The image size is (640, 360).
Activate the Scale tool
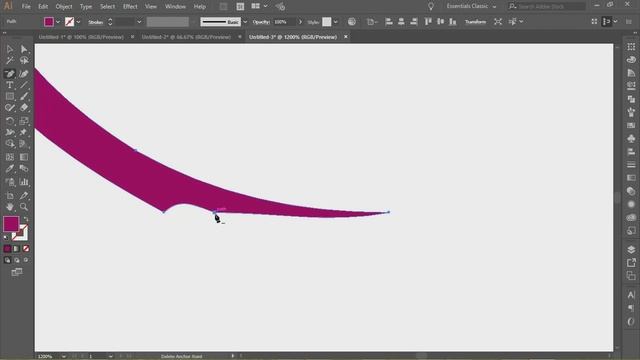tap(24, 121)
